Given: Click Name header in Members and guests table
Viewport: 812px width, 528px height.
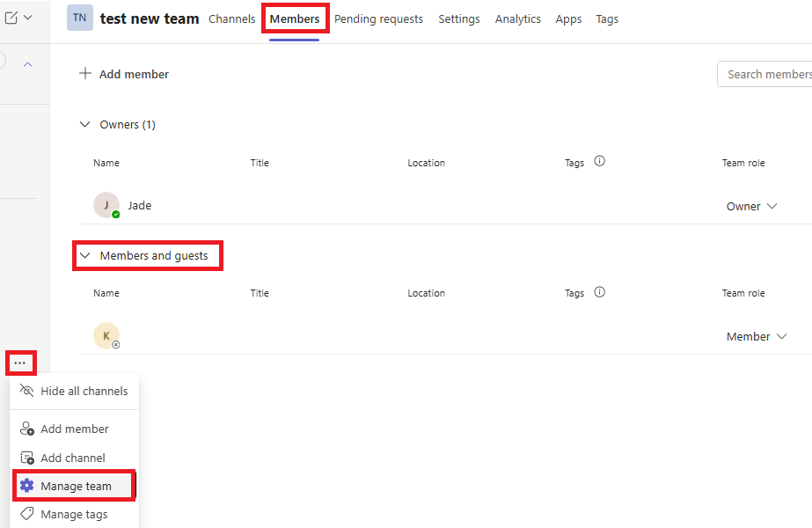Looking at the screenshot, I should pyautogui.click(x=106, y=293).
